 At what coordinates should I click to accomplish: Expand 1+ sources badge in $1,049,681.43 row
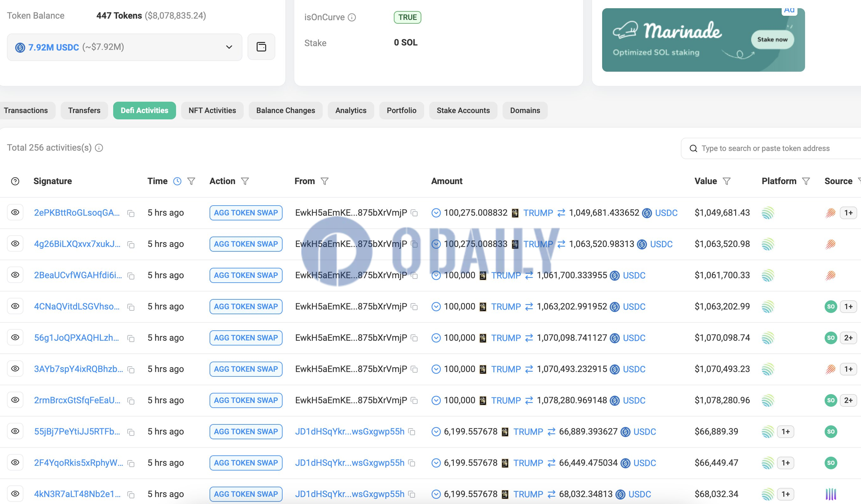[x=848, y=213]
